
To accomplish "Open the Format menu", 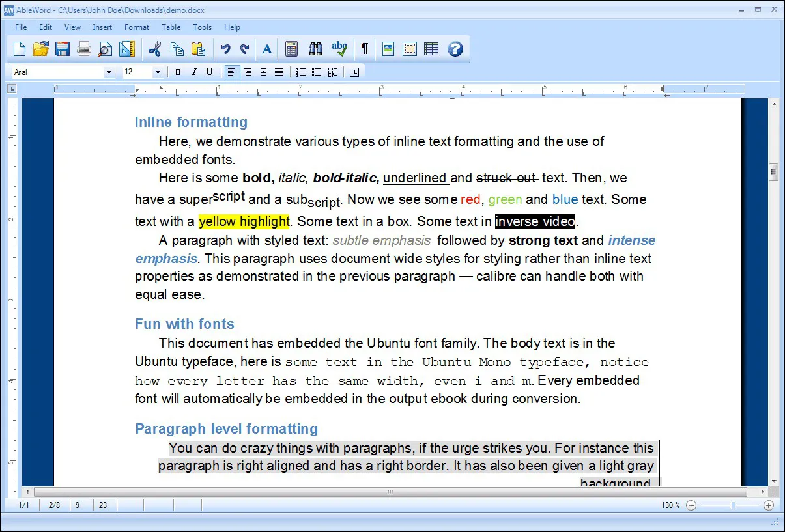I will (x=137, y=27).
